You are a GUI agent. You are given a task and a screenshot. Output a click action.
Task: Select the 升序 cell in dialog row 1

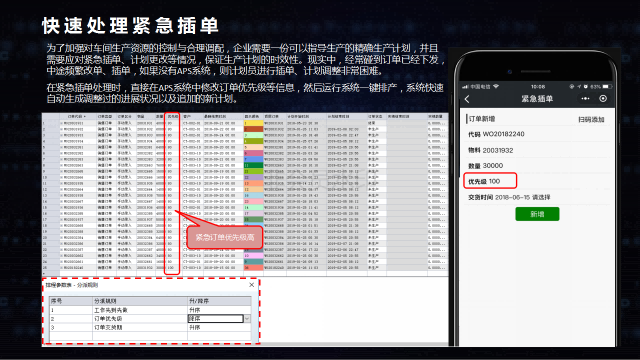pyautogui.click(x=219, y=310)
